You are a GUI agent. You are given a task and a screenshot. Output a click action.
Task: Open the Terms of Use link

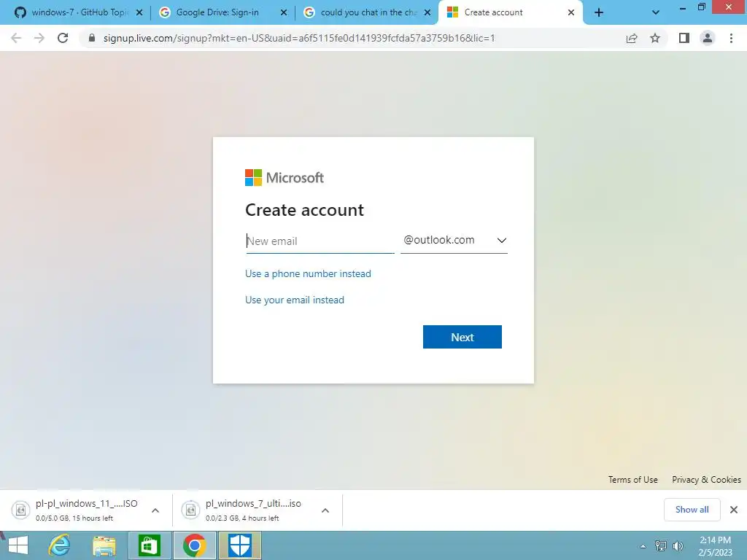point(632,480)
